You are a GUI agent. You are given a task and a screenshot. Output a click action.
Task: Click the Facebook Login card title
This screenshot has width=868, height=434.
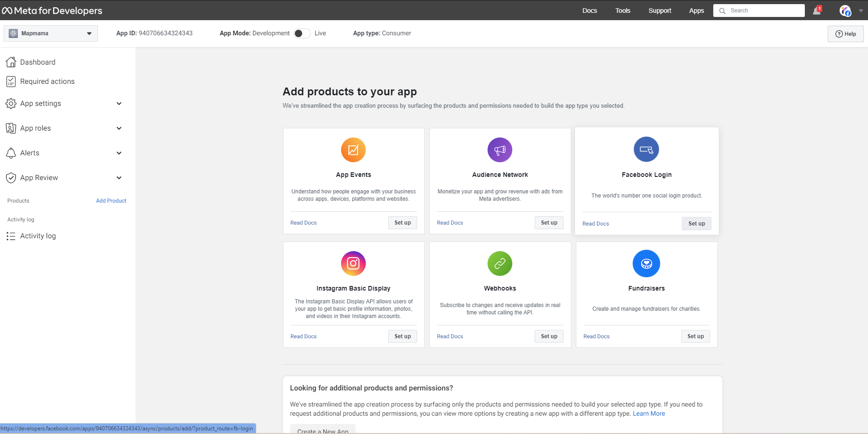(646, 175)
